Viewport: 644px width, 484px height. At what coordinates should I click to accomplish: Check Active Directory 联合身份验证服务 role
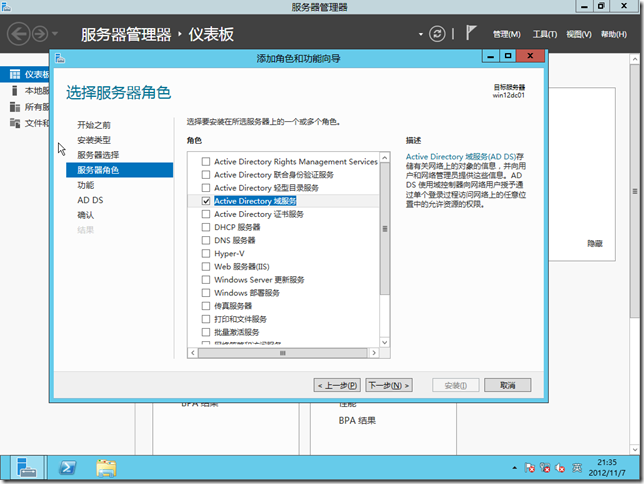click(206, 175)
